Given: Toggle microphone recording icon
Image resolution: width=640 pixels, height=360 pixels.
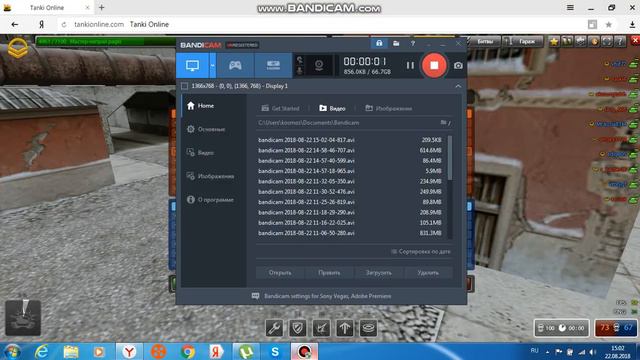Looking at the screenshot, I should pyautogui.click(x=300, y=71).
